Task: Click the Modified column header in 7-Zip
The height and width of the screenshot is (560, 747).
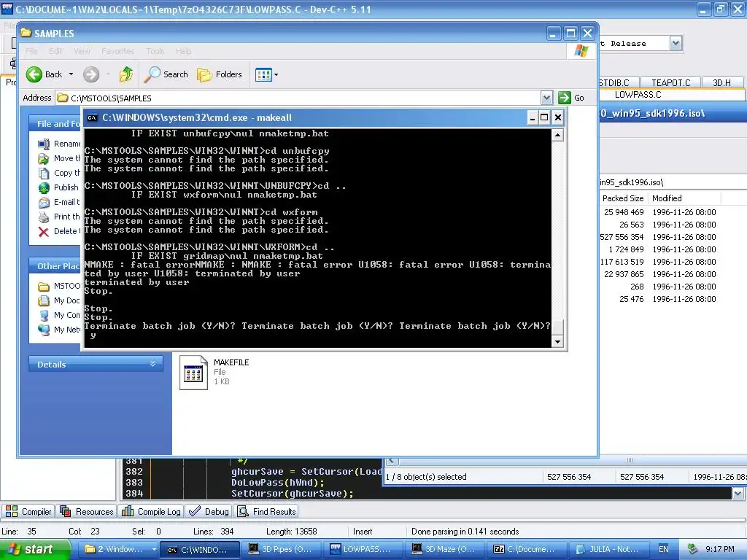Action: pos(684,198)
